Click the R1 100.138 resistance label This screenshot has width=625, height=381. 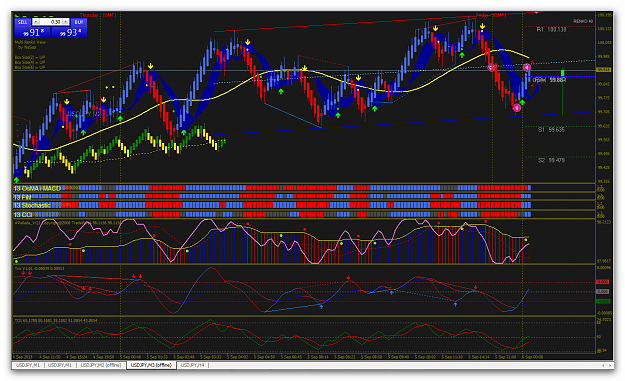[x=551, y=29]
